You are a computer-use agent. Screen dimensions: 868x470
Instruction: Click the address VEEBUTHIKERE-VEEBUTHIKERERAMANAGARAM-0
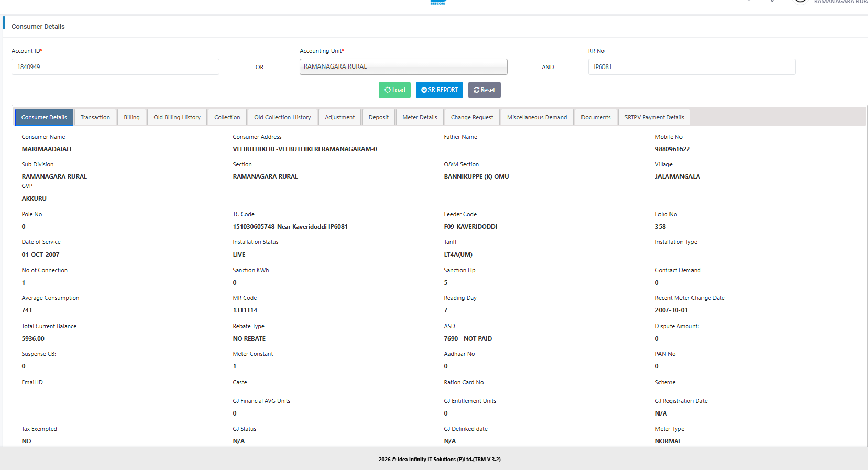[x=305, y=149]
